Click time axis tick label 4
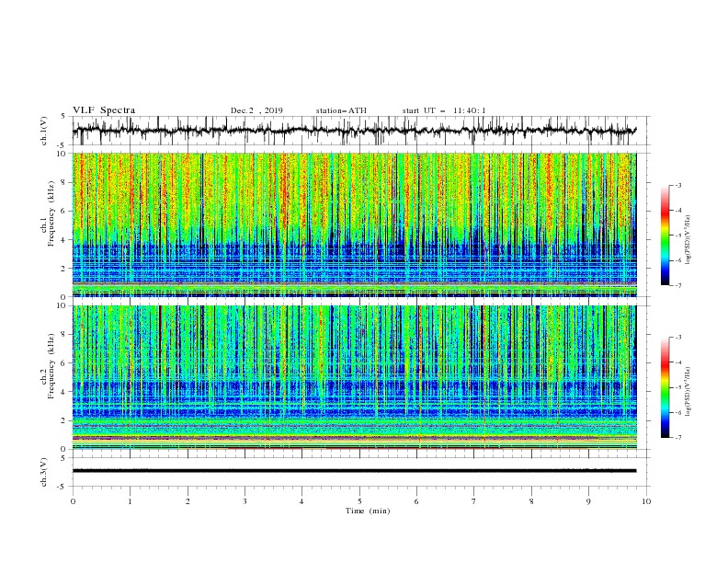728x563 pixels. pyautogui.click(x=301, y=501)
